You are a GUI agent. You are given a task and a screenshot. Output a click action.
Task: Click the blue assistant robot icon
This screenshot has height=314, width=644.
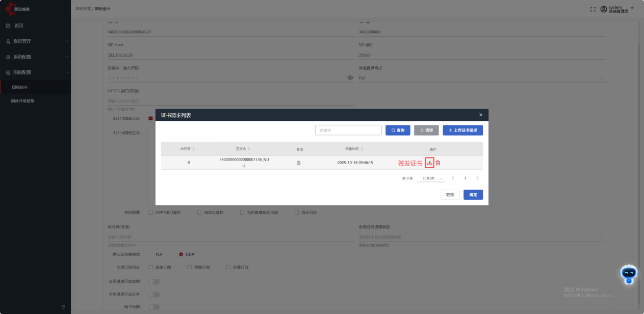[x=629, y=274]
